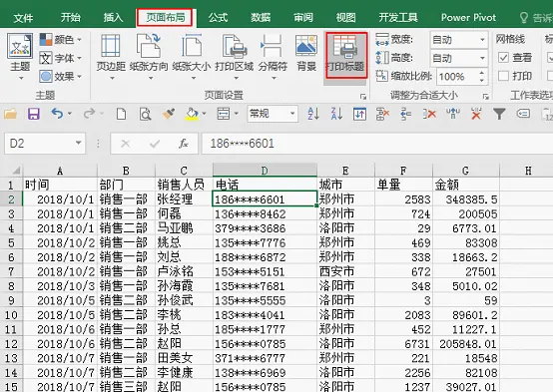Click the save floppy disk icon

tap(34, 114)
